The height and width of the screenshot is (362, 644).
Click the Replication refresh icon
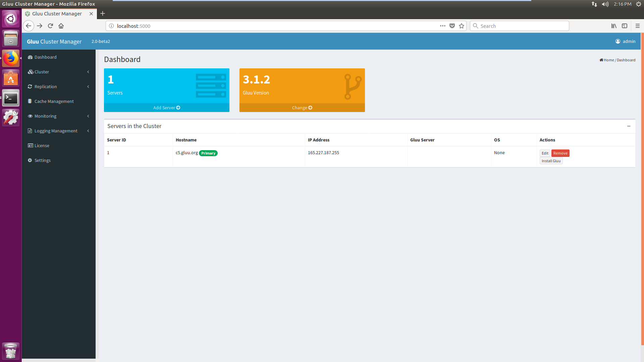coord(30,86)
